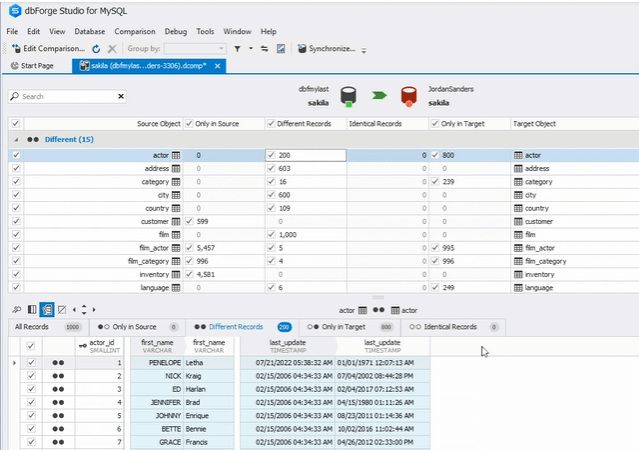Go to next column with right arrow
Image resolution: width=639 pixels, height=450 pixels.
pyautogui.click(x=94, y=310)
